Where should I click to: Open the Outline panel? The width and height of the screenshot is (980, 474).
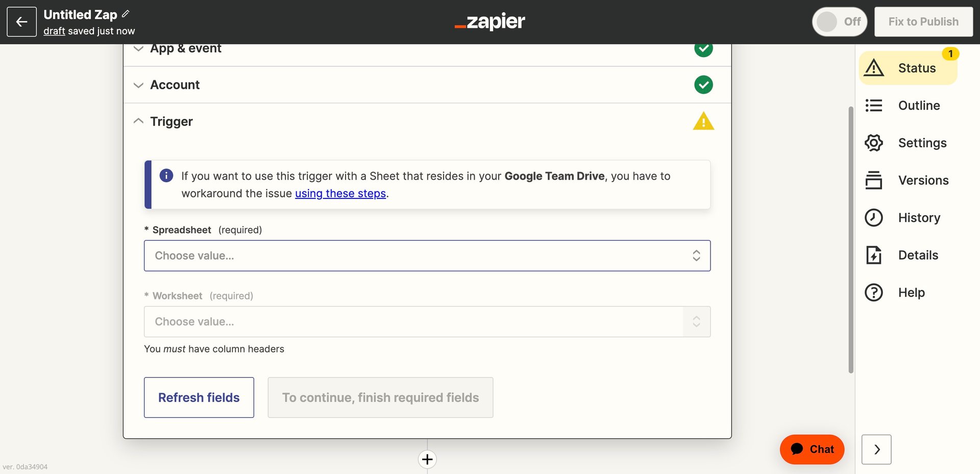[908, 105]
